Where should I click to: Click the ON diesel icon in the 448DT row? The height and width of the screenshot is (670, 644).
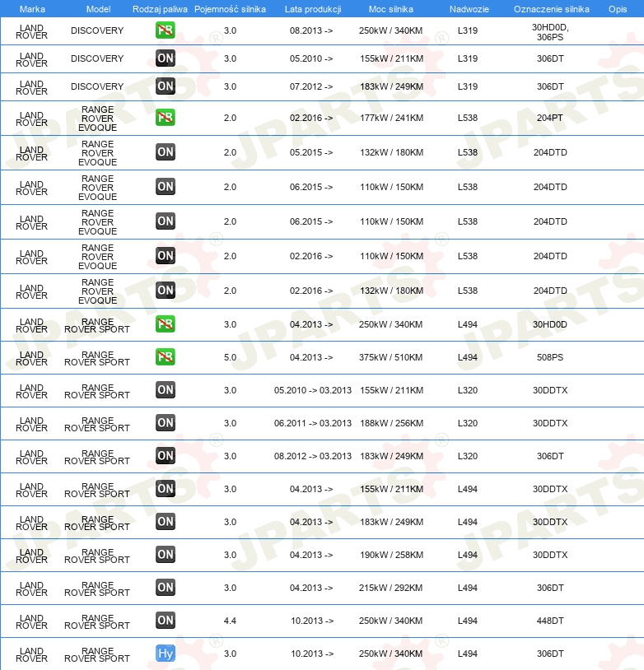click(x=166, y=621)
